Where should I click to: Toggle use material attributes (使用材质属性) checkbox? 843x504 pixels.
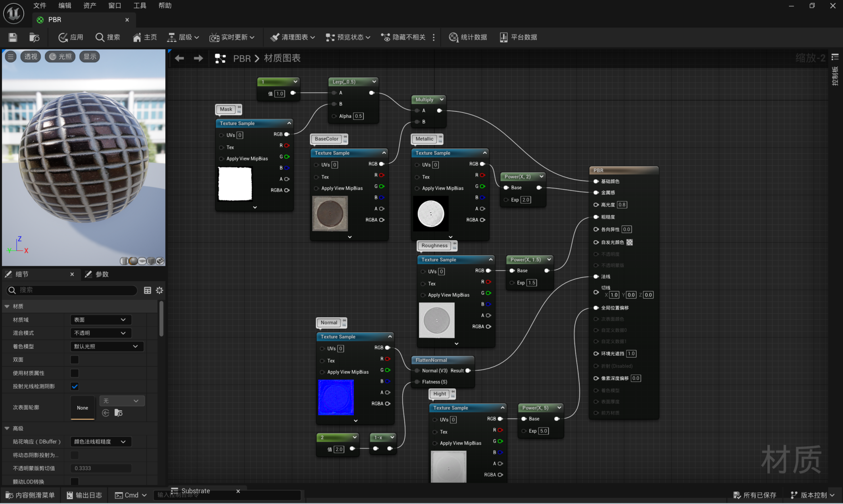tap(75, 373)
